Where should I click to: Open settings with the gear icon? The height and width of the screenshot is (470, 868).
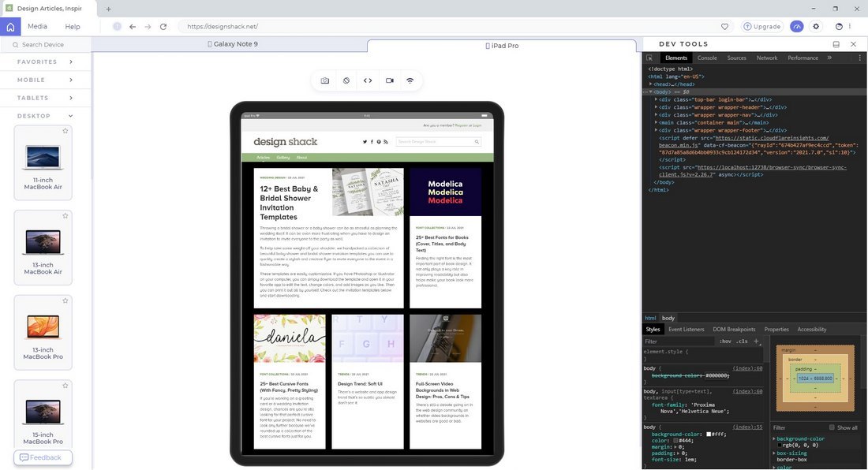[816, 27]
